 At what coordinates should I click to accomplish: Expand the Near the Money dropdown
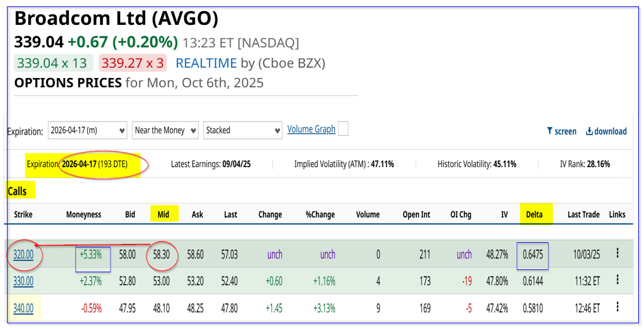(x=165, y=131)
